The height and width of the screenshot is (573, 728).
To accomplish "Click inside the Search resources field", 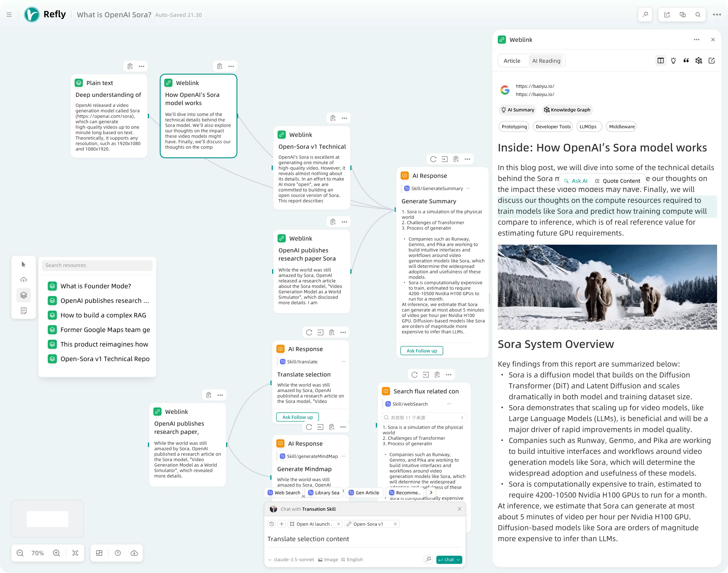I will point(97,265).
